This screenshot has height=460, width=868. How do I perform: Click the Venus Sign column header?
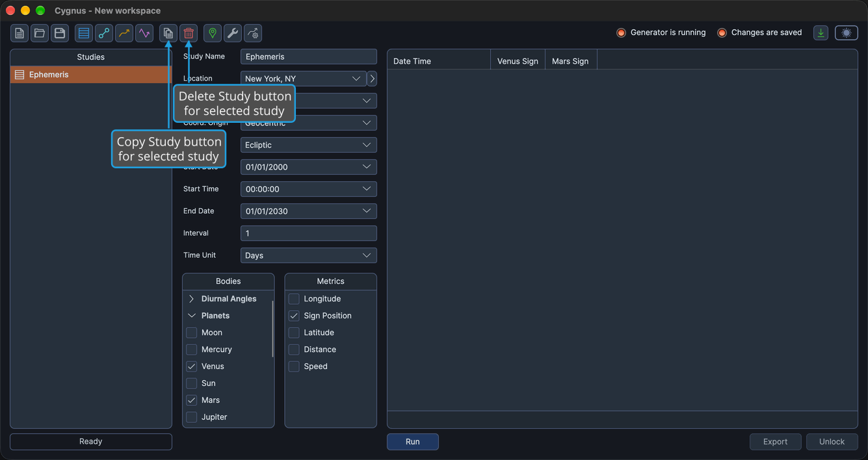[x=518, y=61]
